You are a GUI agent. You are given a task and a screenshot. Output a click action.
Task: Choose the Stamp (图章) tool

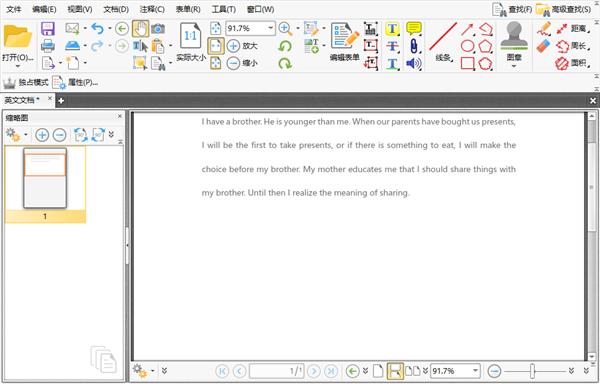514,45
